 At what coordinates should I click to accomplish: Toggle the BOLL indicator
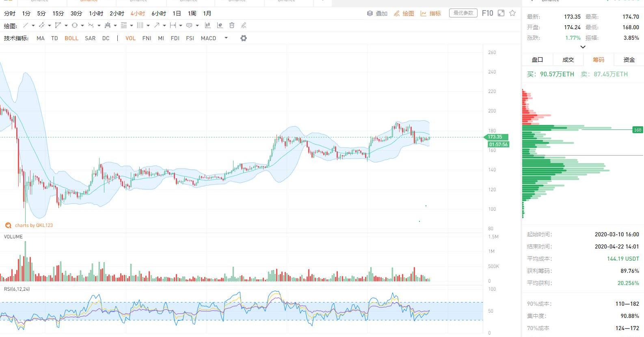click(71, 38)
